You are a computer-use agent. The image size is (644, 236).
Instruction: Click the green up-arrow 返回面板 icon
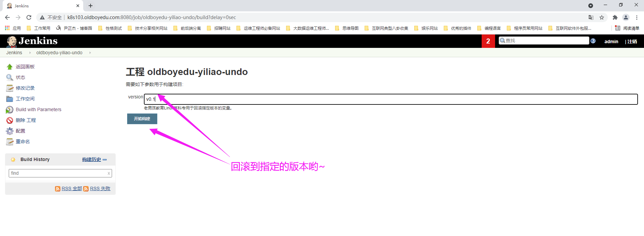[10, 67]
